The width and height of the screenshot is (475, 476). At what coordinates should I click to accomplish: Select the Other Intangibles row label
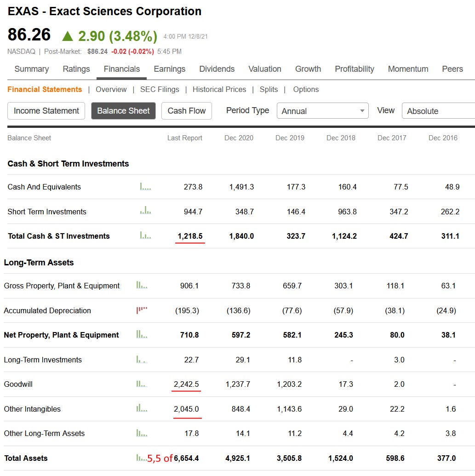[32, 409]
